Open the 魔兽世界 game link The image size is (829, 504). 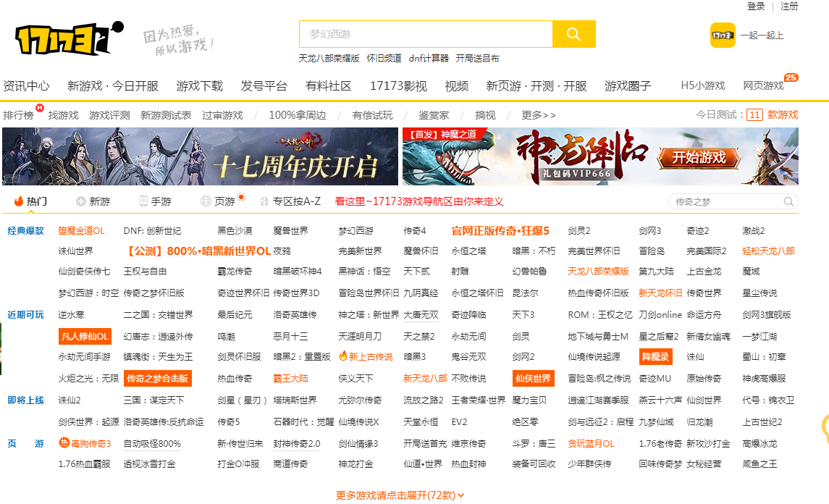(x=291, y=230)
